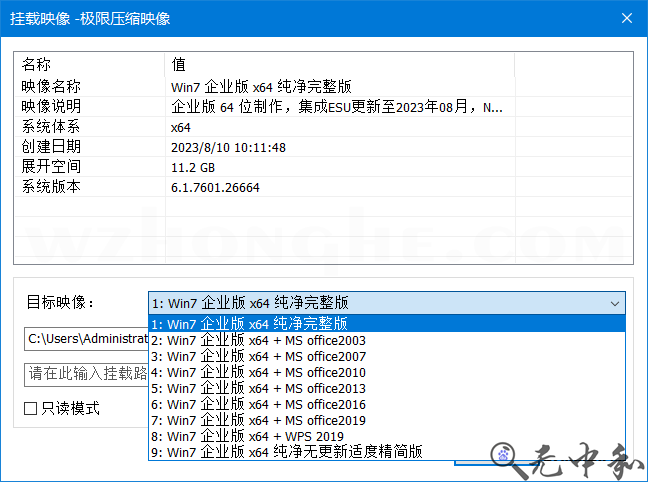Screen dimensions: 648x482
Task: Select the 系统版本 row label
Action: click(51, 187)
